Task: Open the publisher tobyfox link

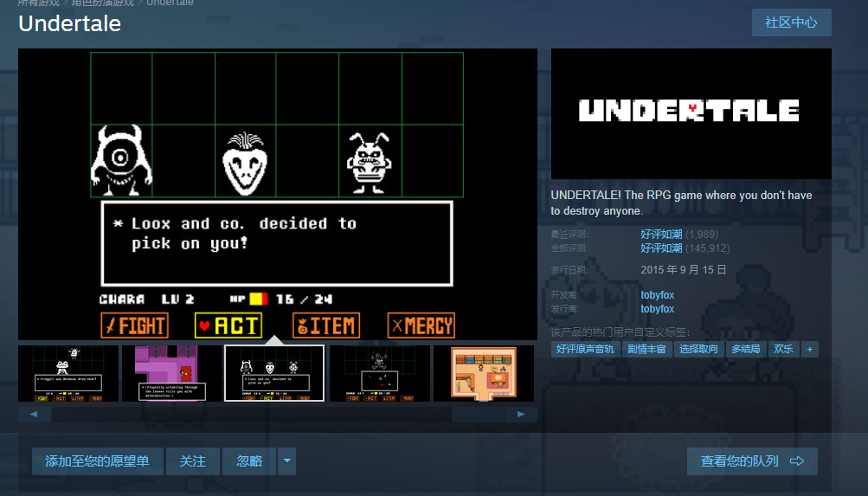Action: coord(657,309)
